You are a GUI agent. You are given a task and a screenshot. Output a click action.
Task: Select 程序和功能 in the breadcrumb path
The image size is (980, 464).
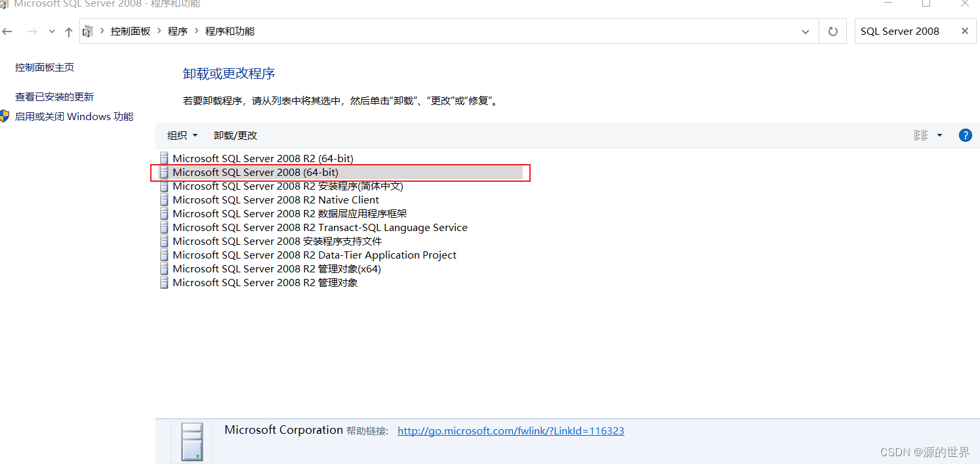[x=230, y=32]
